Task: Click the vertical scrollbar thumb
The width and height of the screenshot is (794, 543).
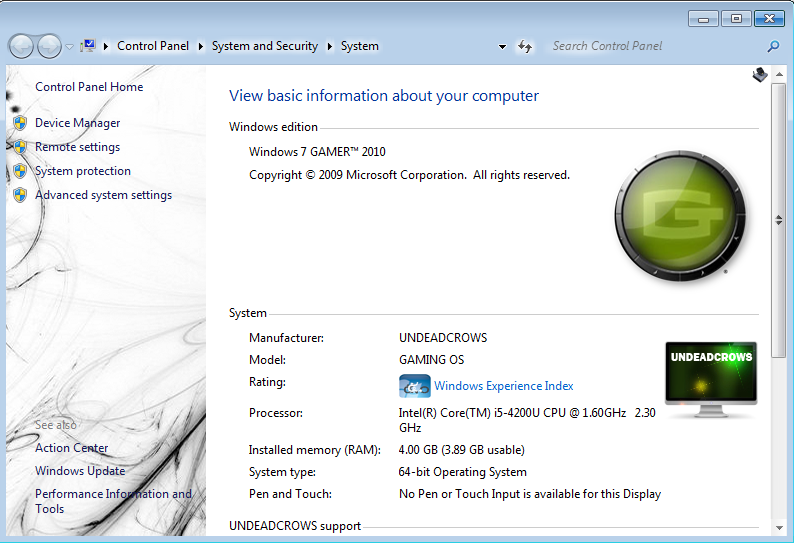Action: (x=779, y=220)
